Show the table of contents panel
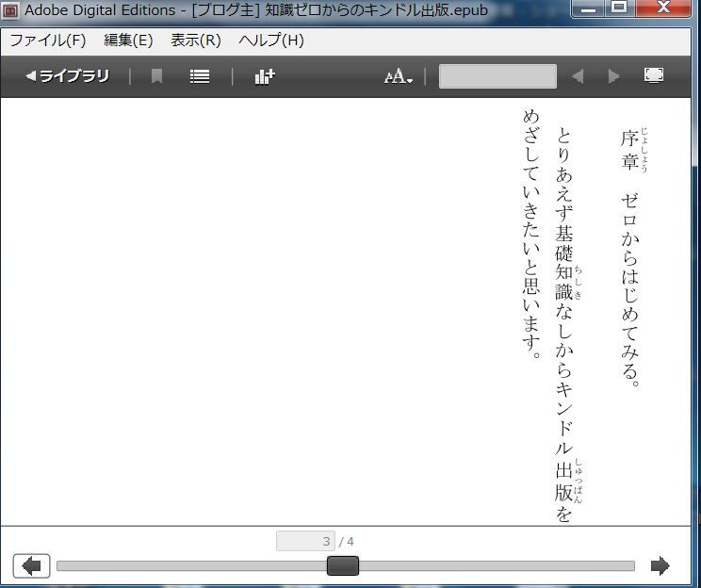This screenshot has width=701, height=588. (x=200, y=76)
